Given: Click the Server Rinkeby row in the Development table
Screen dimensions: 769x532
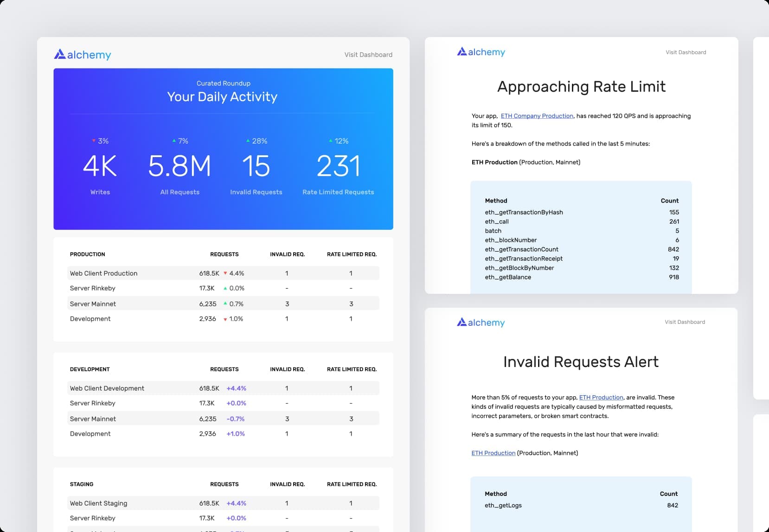Looking at the screenshot, I should pos(92,403).
